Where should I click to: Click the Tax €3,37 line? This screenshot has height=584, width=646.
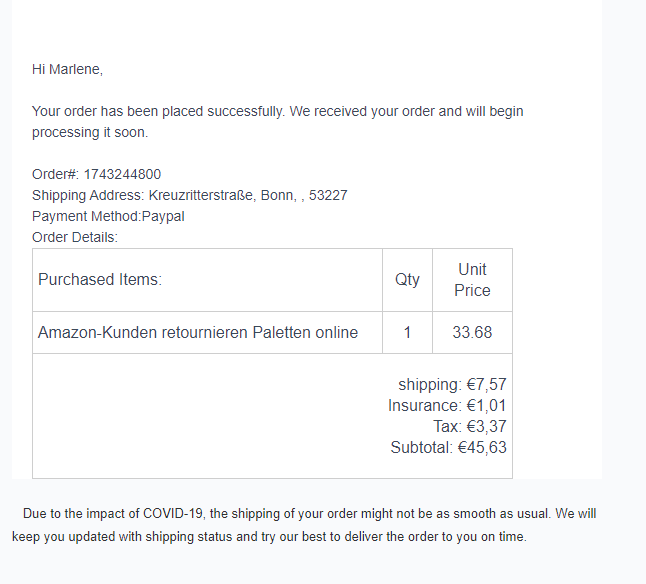click(x=469, y=426)
